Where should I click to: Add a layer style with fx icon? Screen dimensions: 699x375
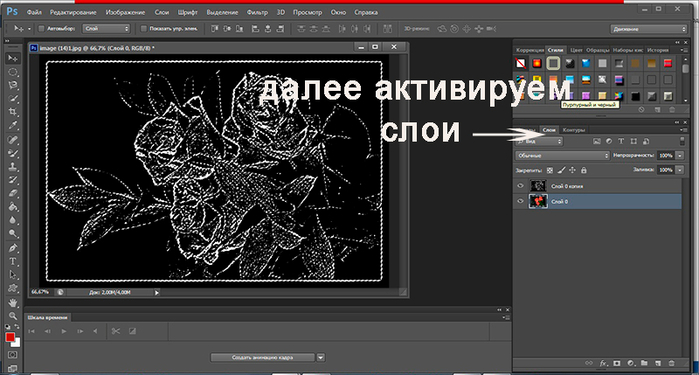603,363
